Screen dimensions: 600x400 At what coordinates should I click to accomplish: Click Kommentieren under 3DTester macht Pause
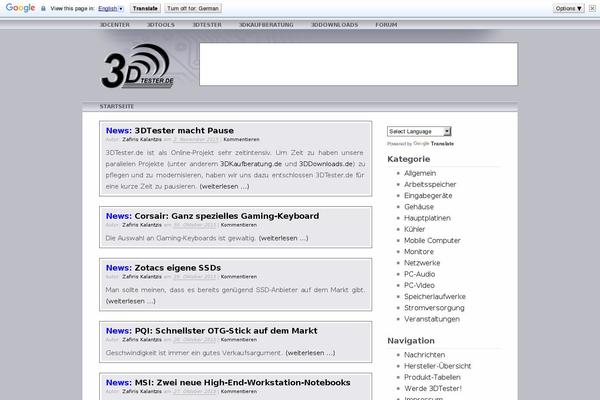pyautogui.click(x=241, y=139)
